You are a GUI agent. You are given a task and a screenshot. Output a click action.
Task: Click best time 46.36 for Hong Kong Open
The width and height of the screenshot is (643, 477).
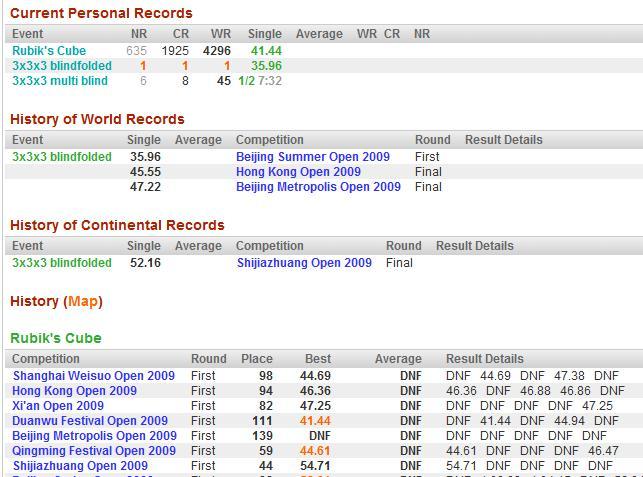315,390
